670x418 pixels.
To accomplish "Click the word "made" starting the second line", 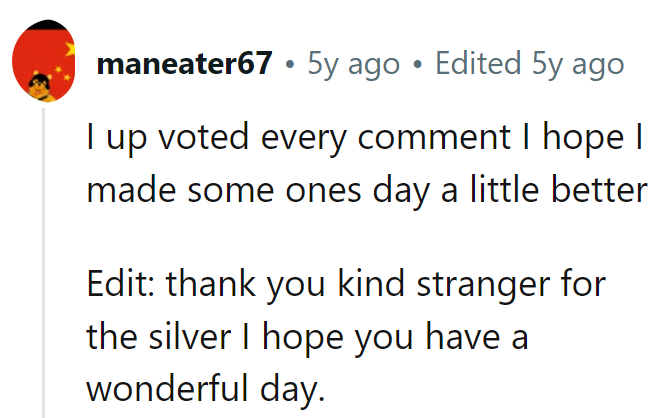I will pos(131,190).
